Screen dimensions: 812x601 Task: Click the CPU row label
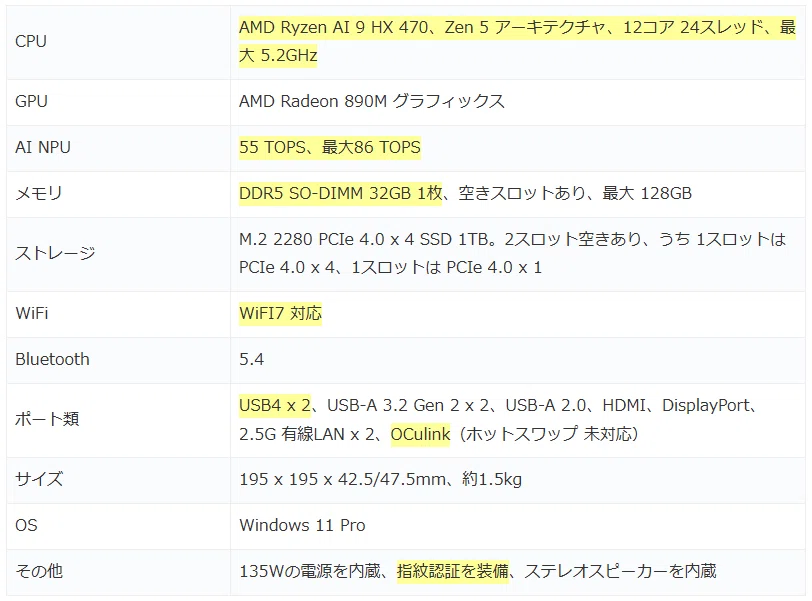click(31, 41)
